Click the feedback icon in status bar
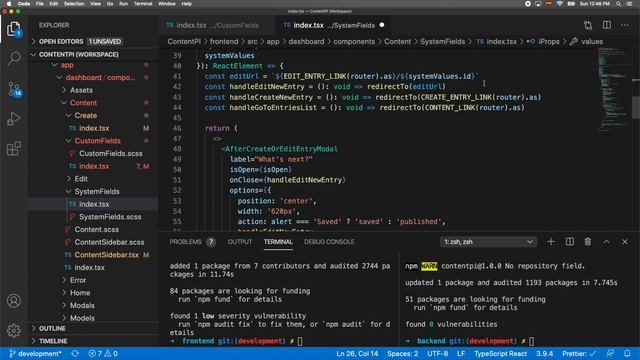This screenshot has height=360, width=640. click(610, 353)
